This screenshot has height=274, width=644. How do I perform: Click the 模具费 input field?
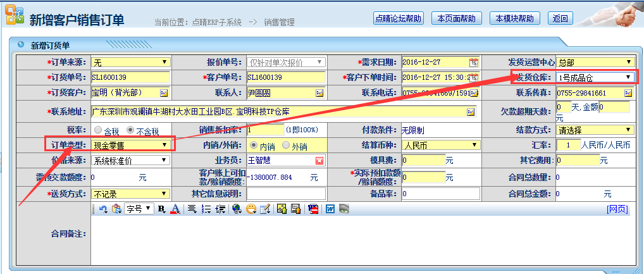(423, 160)
